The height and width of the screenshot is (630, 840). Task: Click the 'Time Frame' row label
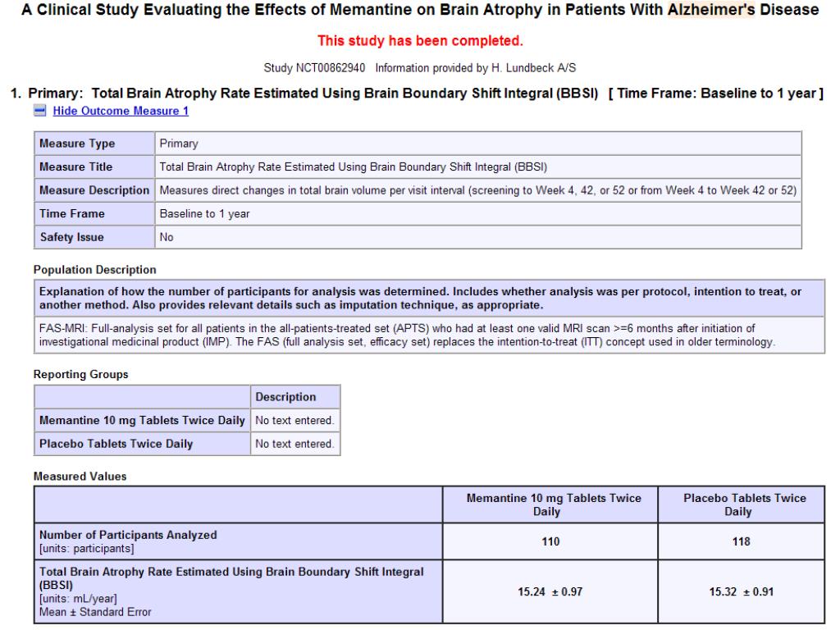click(72, 214)
